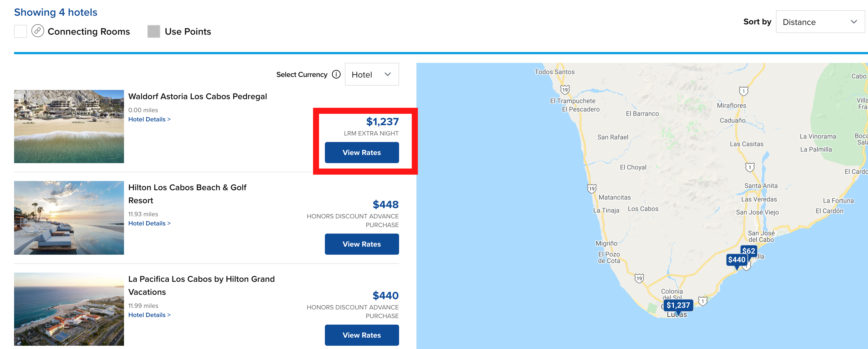View rates for Hilton Los Cabos Resort

(361, 244)
